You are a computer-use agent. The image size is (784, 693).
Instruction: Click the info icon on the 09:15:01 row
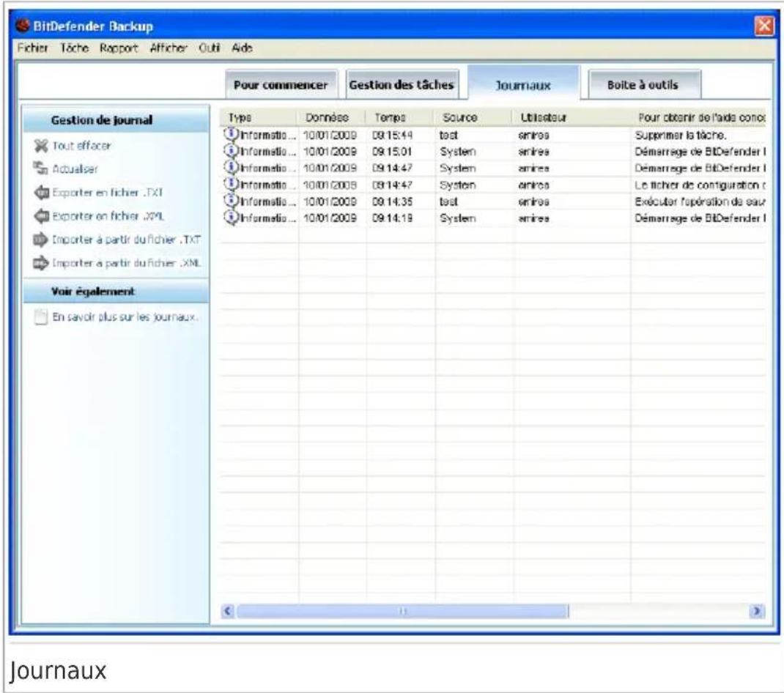tap(231, 151)
